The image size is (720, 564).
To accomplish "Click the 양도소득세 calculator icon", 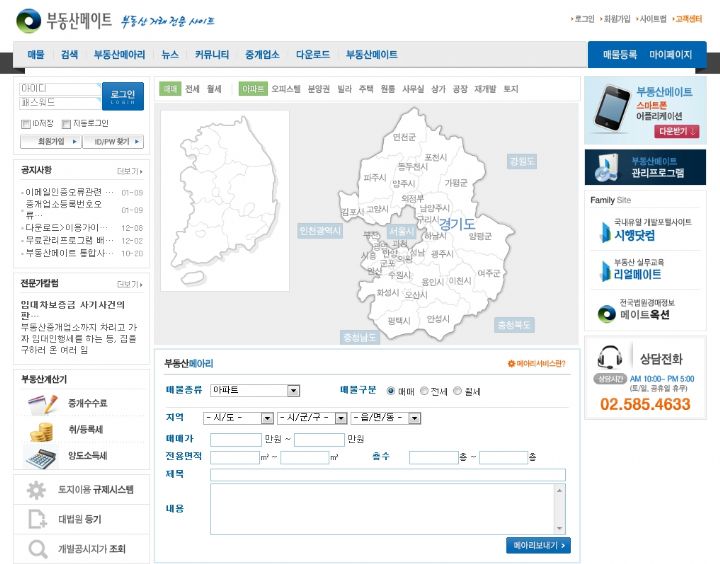I will pyautogui.click(x=41, y=457).
